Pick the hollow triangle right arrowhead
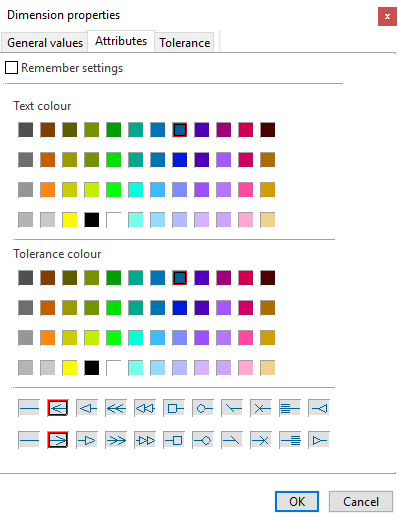 click(x=87, y=440)
